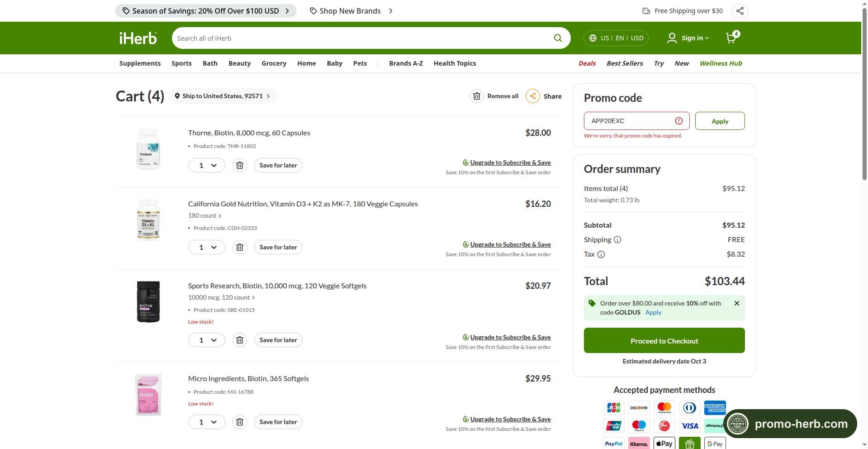
Task: Open US EN USD region selector
Action: tap(616, 38)
